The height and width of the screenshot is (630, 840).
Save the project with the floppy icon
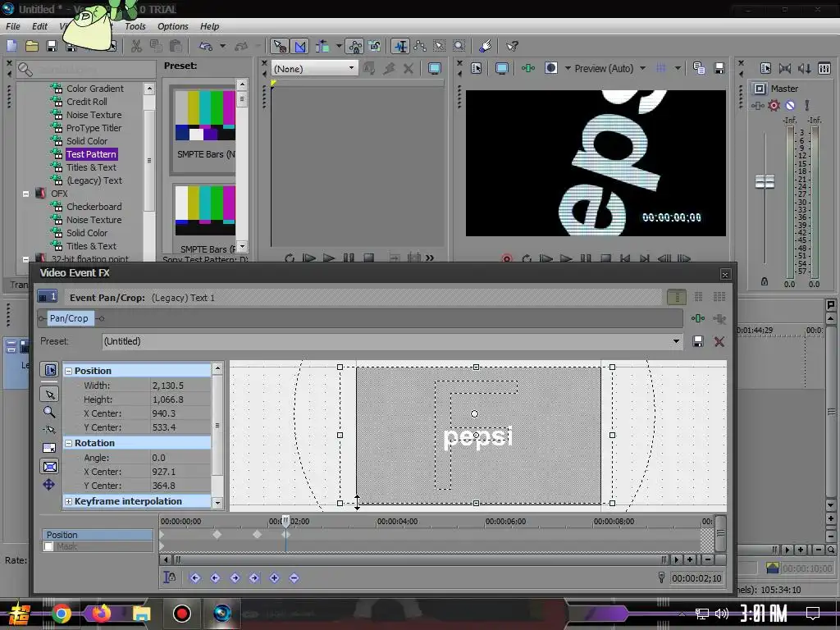[52, 46]
